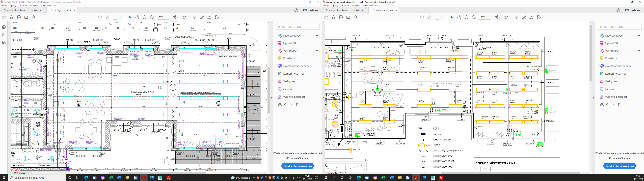This screenshot has height=181, width=644.
Task: Switch to Nástroje tab in D.1.1.06 window
Action: 37,10
